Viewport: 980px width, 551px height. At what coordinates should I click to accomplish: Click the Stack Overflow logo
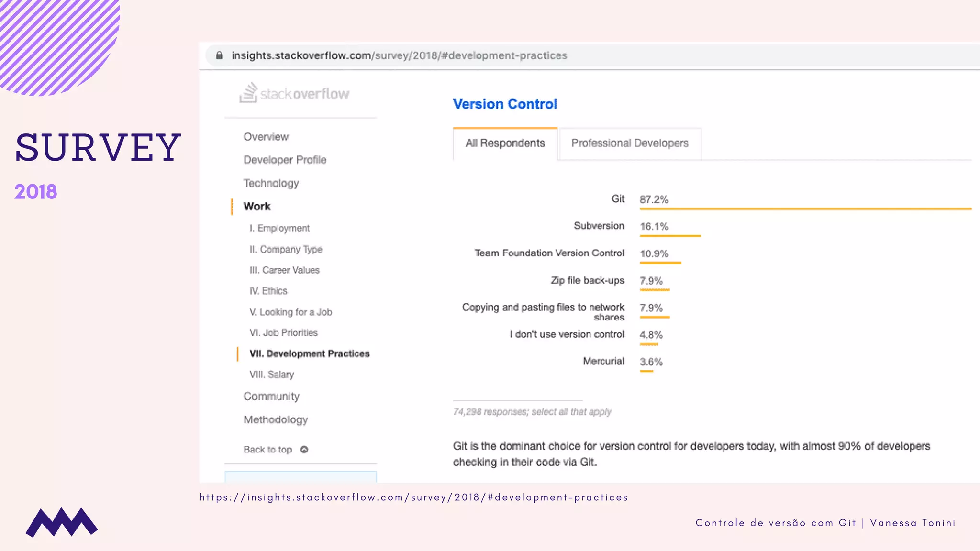click(x=295, y=93)
